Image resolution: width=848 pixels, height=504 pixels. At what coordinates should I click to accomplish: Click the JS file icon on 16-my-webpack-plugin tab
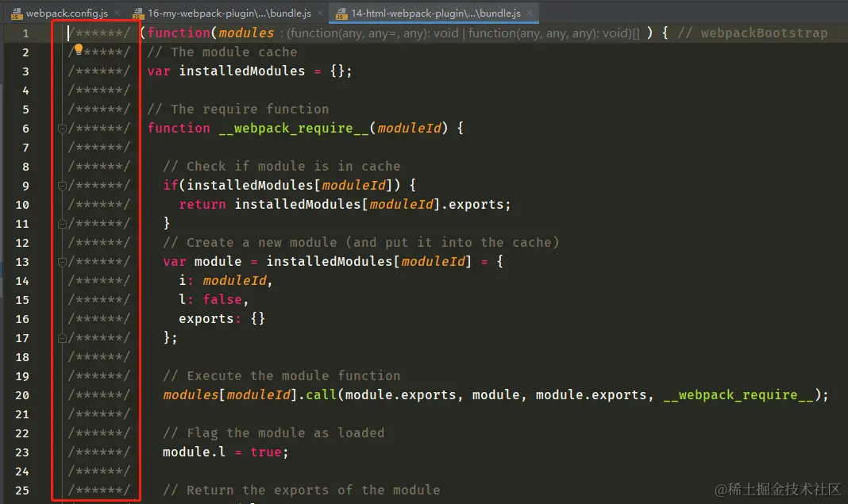click(138, 13)
